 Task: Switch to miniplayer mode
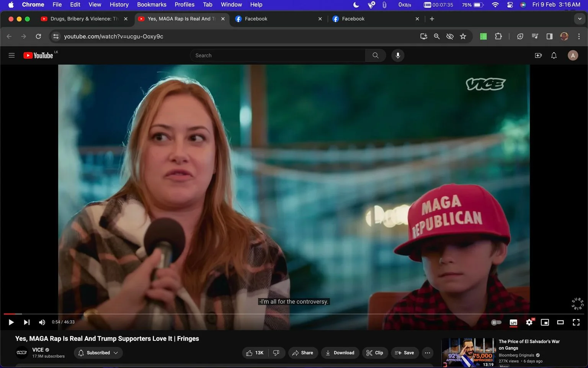(x=545, y=322)
